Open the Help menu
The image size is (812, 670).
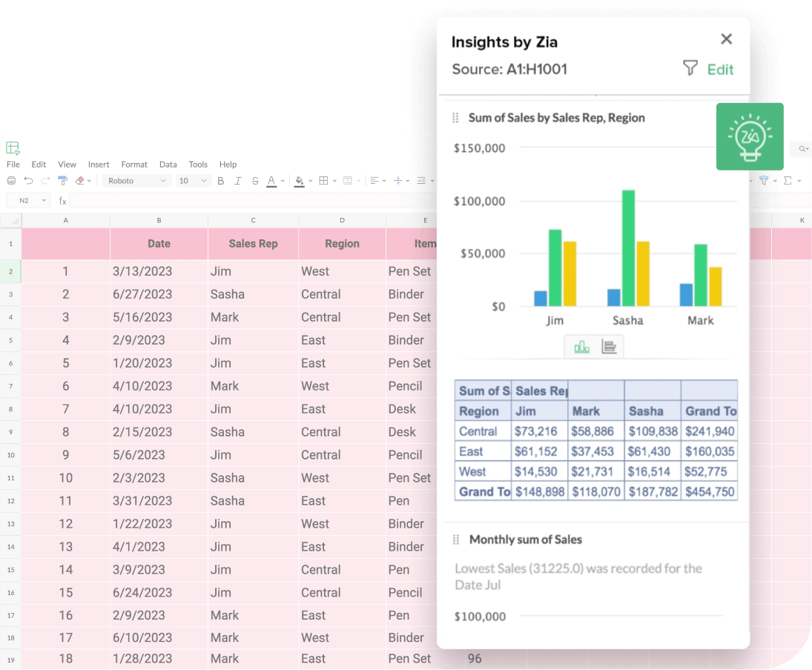click(x=228, y=164)
